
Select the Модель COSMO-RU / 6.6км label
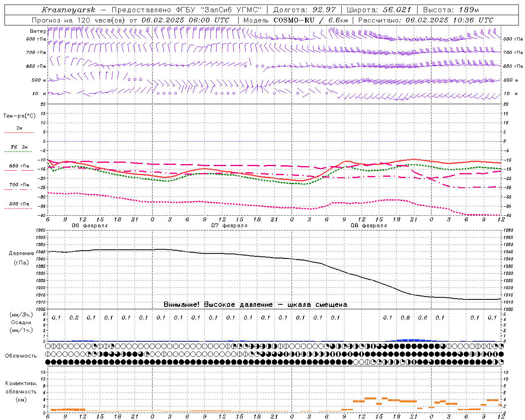tap(296, 20)
